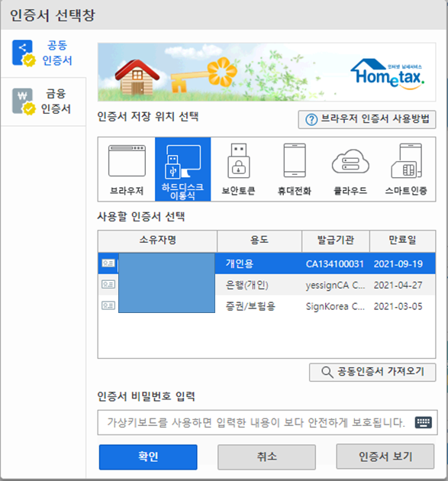Select the 은행(개인) certificate row

click(x=266, y=285)
